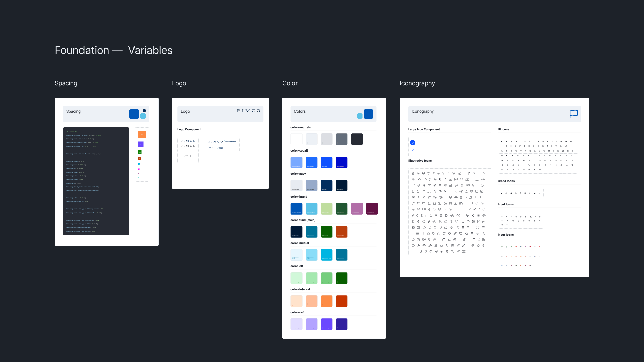Select the small blue lightning icon below circle
Viewport: 644px width, 362px height.
413,150
